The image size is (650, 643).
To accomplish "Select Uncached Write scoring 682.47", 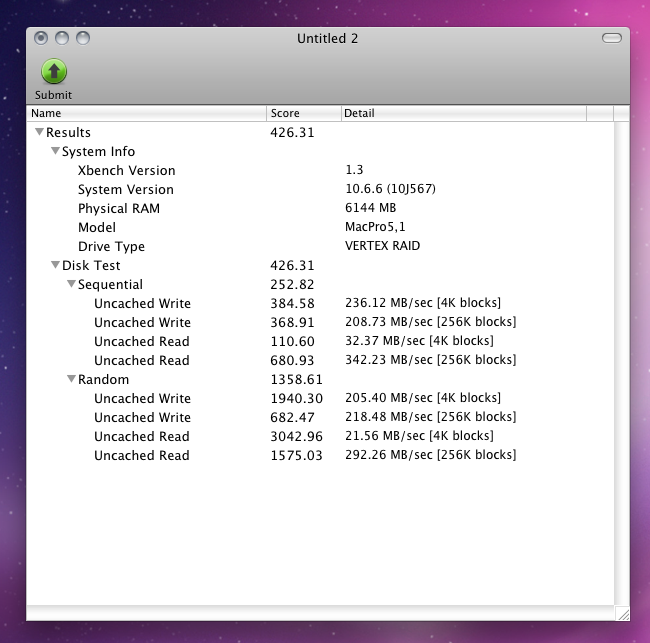I will (x=320, y=417).
